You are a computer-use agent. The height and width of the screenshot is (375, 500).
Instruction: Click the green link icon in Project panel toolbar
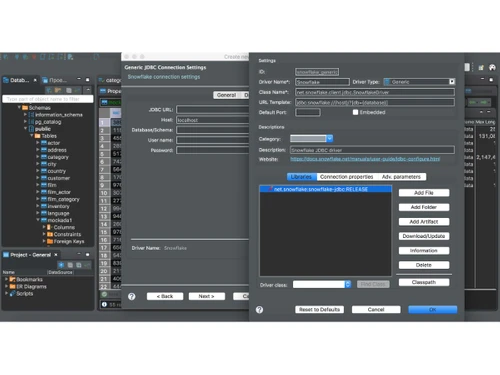(x=87, y=265)
